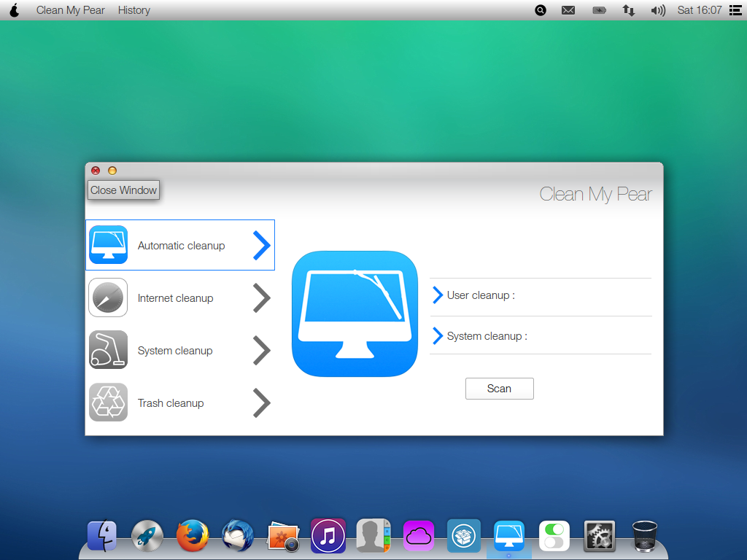This screenshot has height=560, width=747.
Task: Launch Thunderbird mail from the dock
Action: coord(237,536)
